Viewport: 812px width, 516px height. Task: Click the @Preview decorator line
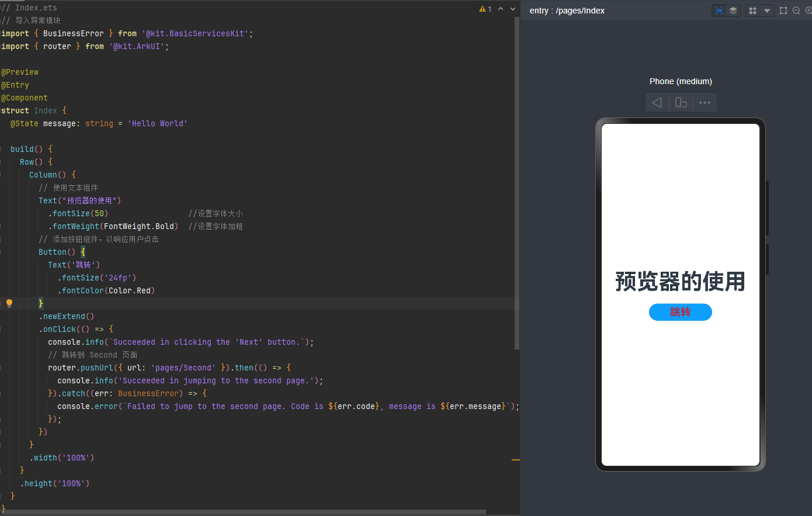[20, 72]
